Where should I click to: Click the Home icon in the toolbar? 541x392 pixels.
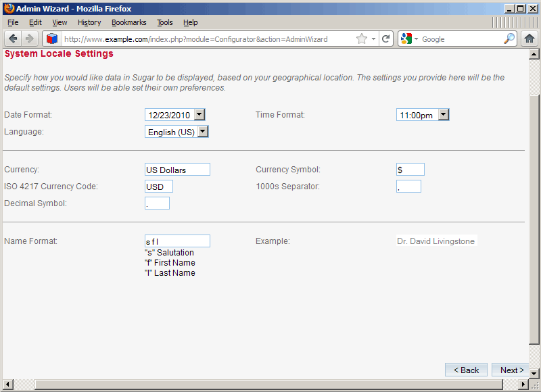[530, 39]
